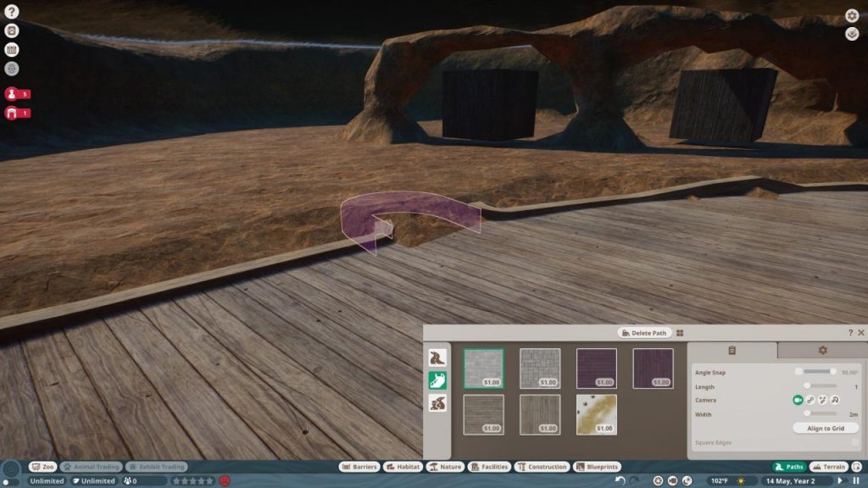The height and width of the screenshot is (488, 868).
Task: Switch to the gear settings tab in the path panel
Action: point(822,350)
